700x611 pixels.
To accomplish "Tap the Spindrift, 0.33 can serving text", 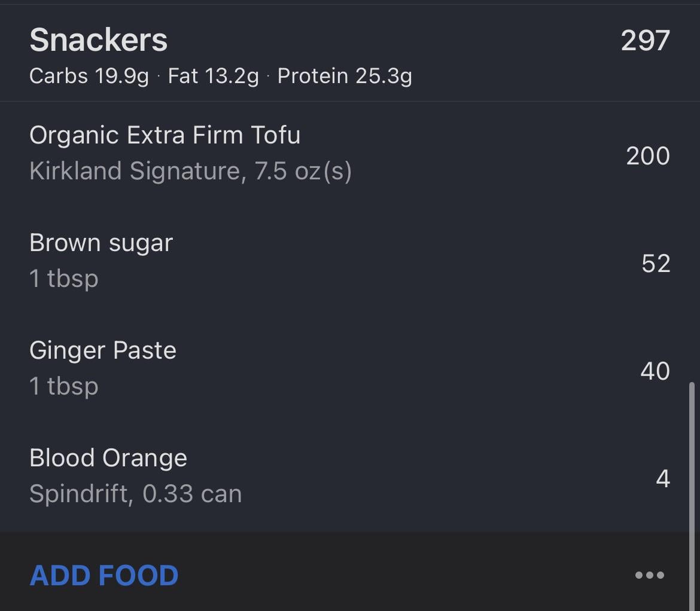I will click(x=135, y=494).
